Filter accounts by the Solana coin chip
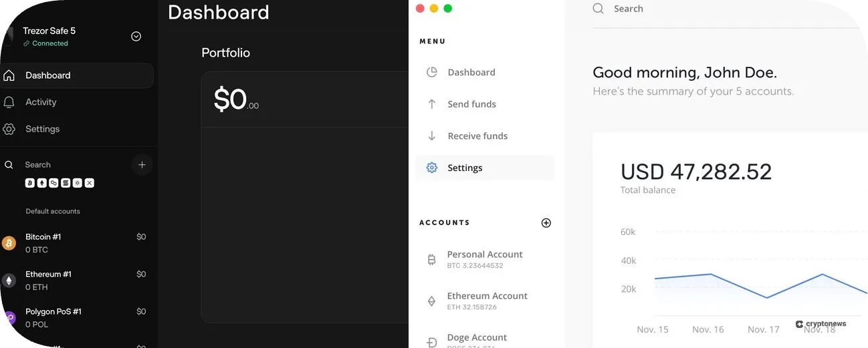Viewport: 868px width, 348px height. pos(66,183)
